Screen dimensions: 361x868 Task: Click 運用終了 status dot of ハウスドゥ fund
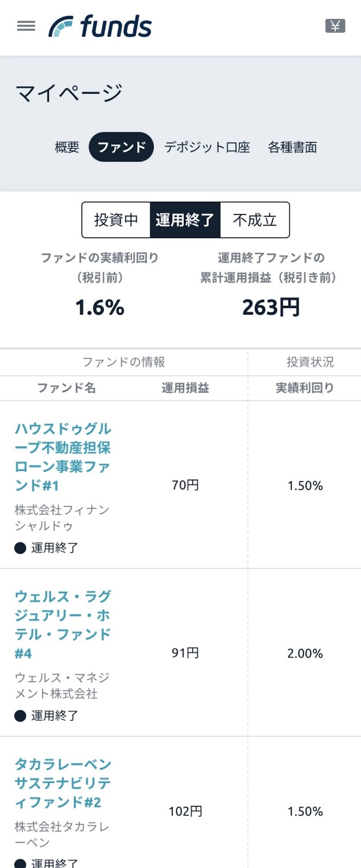[x=20, y=548]
